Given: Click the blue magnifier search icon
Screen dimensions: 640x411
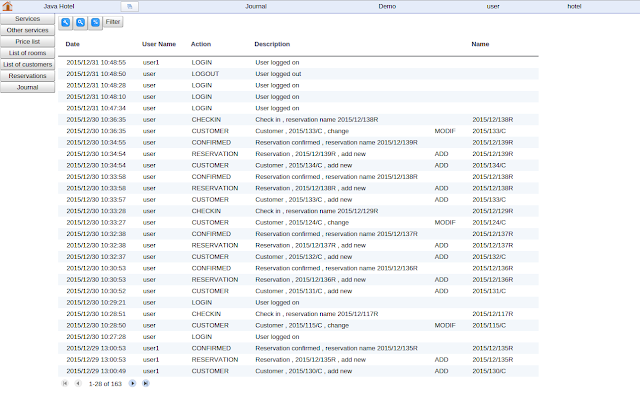Looking at the screenshot, I should [80, 22].
